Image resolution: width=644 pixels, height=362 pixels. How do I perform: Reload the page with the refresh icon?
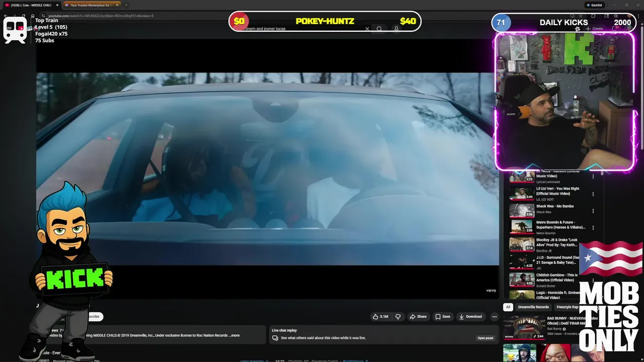23,16
